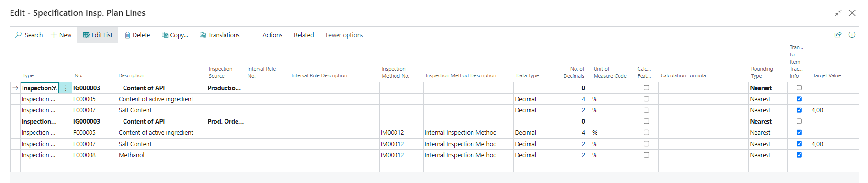Click the Inspection Method No. header
The height and width of the screenshot is (183, 868).
pyautogui.click(x=395, y=72)
